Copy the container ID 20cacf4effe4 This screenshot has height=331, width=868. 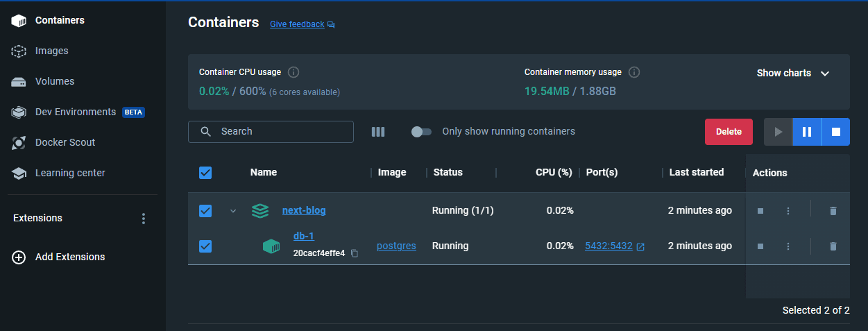[x=355, y=253]
